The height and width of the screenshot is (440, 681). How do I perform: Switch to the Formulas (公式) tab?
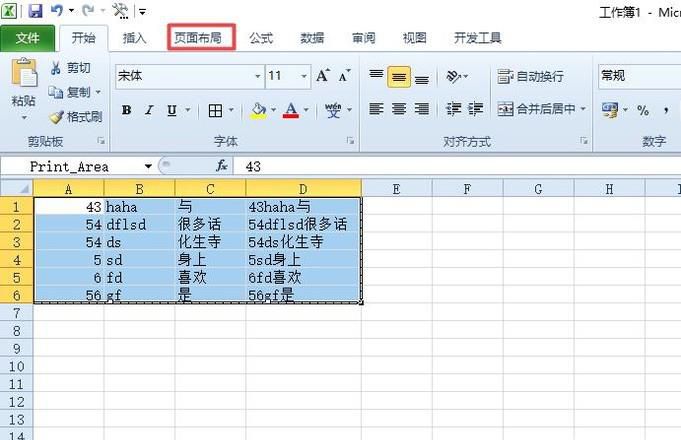261,38
